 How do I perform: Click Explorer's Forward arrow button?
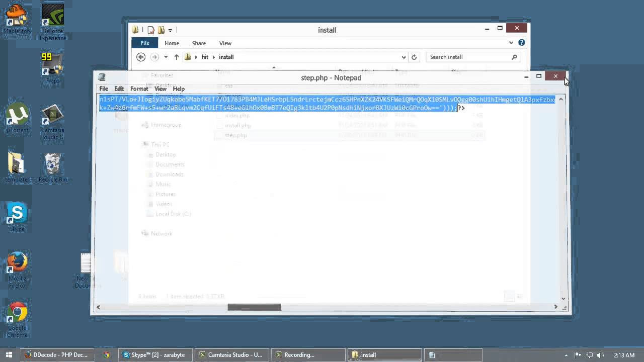(x=154, y=57)
